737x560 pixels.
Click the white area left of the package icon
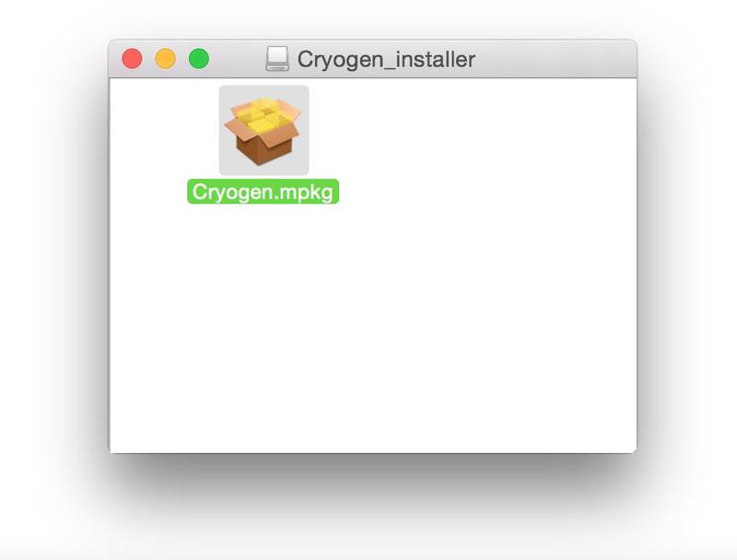165,131
